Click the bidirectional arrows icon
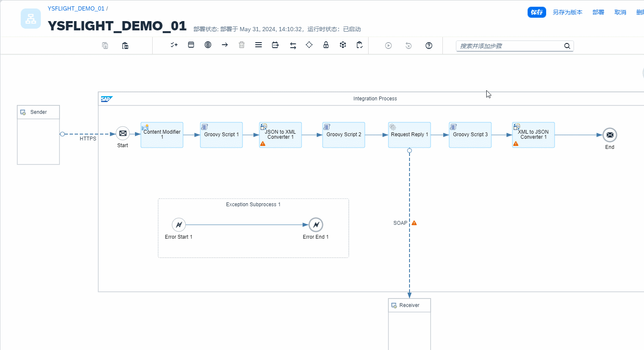 (293, 46)
